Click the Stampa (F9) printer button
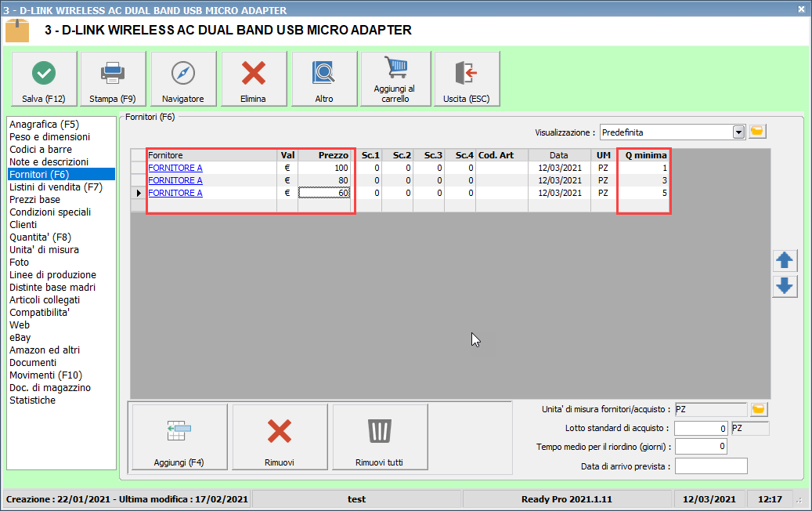 pos(113,79)
